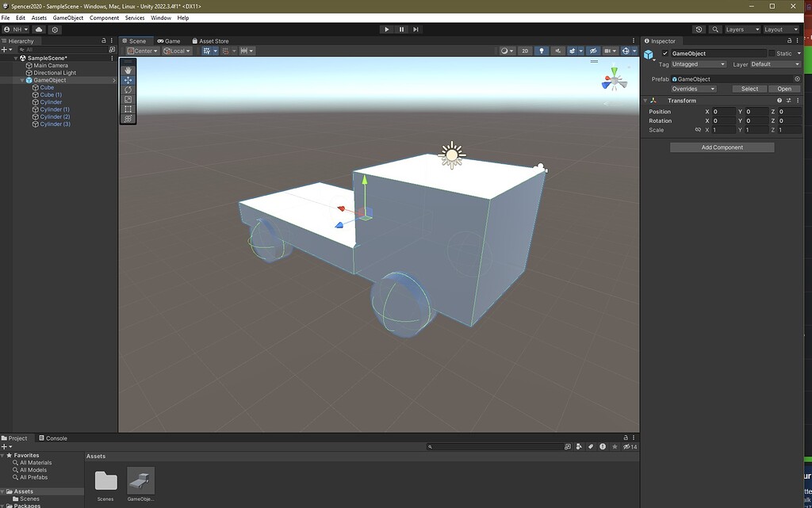Screen dimensions: 812x508
Task: Toggle the GameObject active checkbox
Action: click(x=665, y=54)
